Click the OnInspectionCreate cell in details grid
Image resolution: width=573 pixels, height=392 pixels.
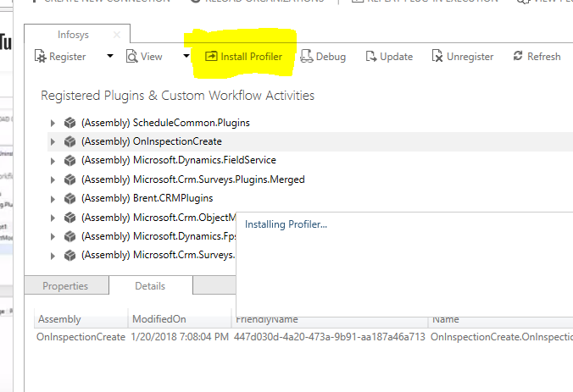click(x=81, y=337)
